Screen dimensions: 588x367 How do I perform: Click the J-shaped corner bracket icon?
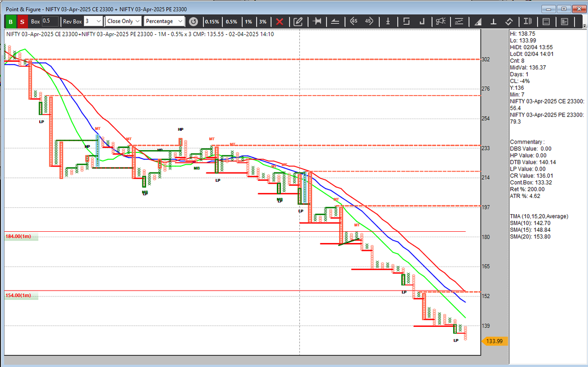point(422,22)
